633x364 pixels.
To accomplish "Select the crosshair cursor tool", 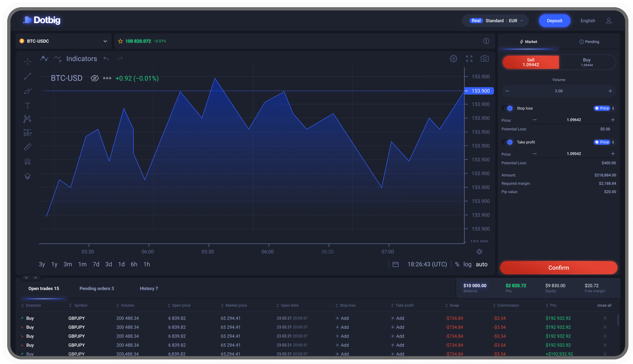I will coord(27,61).
